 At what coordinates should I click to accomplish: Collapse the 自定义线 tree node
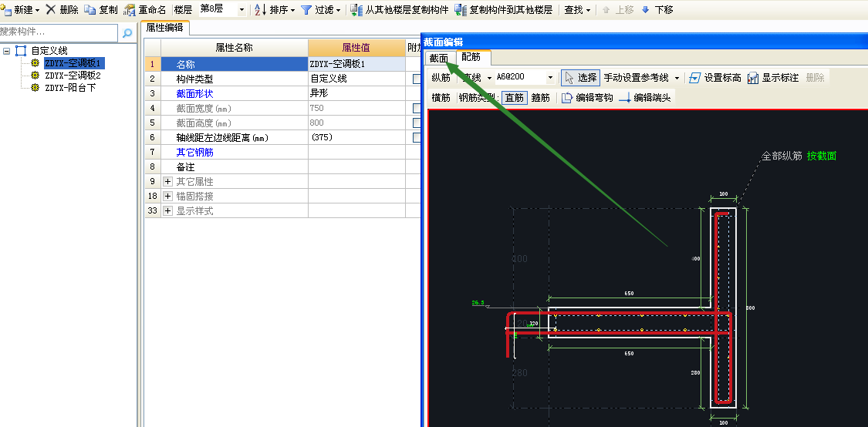7,51
